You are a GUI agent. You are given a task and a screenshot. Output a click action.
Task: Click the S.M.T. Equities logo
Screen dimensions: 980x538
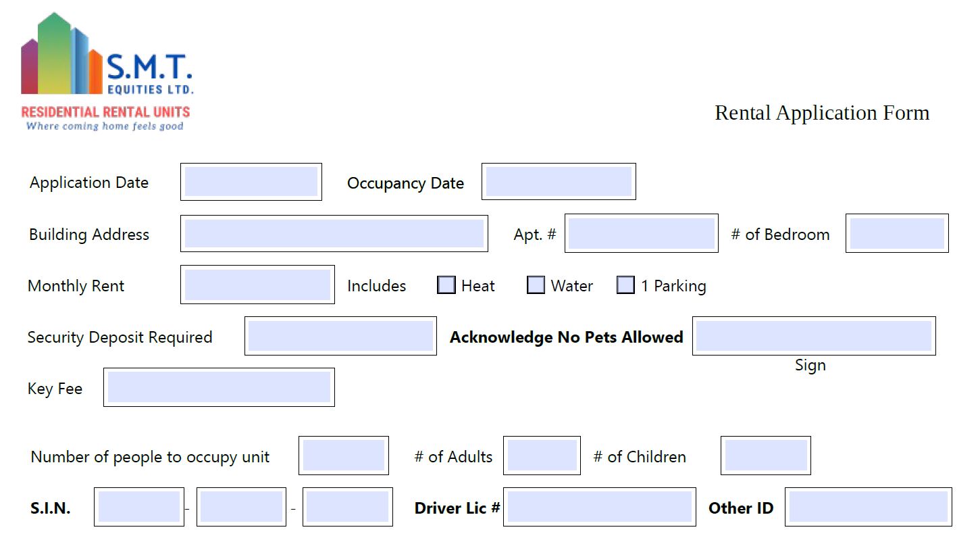107,71
